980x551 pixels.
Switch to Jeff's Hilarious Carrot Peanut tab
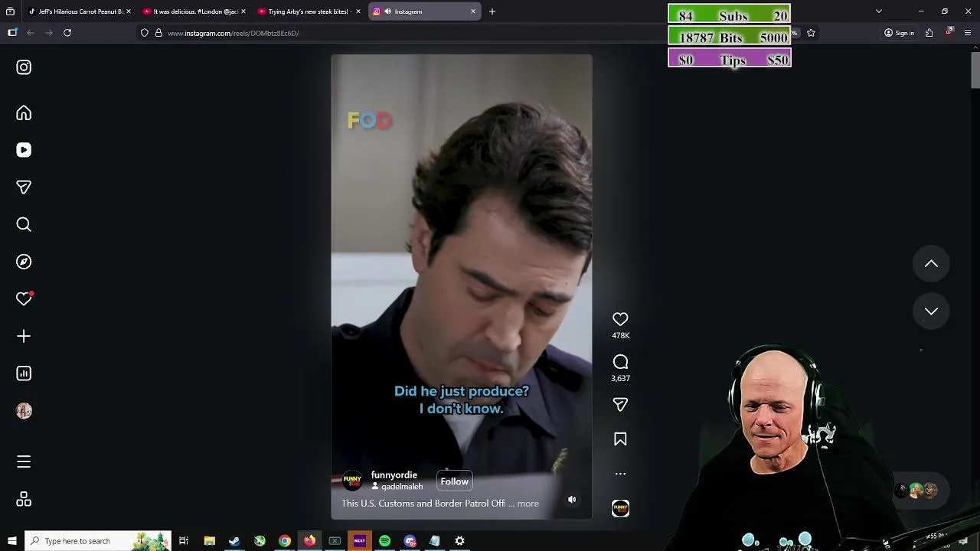click(x=80, y=11)
